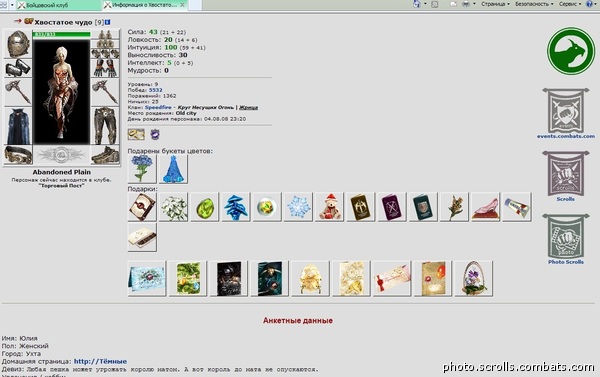Click the clan emblem before character name
Screen dimensions: 600x377
pos(28,21)
